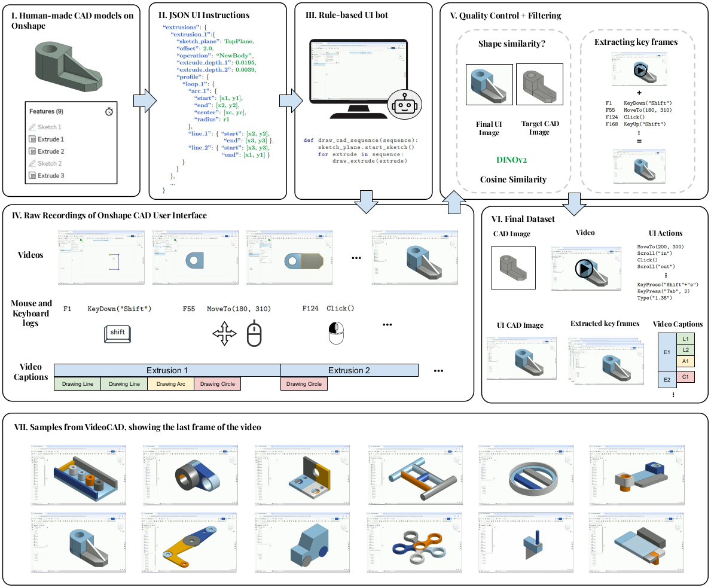
Task: Click the stopwatch icon in the Features panel
Action: click(109, 111)
